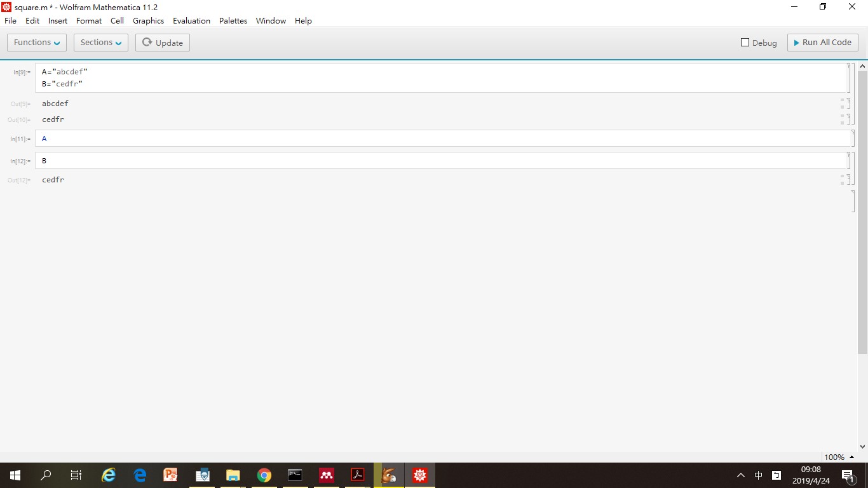Enable the Debug checkbox
The image size is (868, 488).
click(745, 43)
